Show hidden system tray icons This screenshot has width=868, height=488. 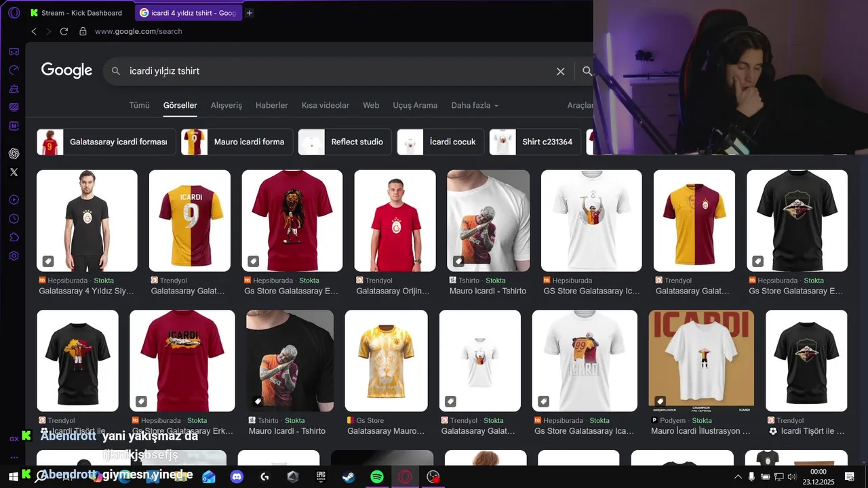click(738, 477)
